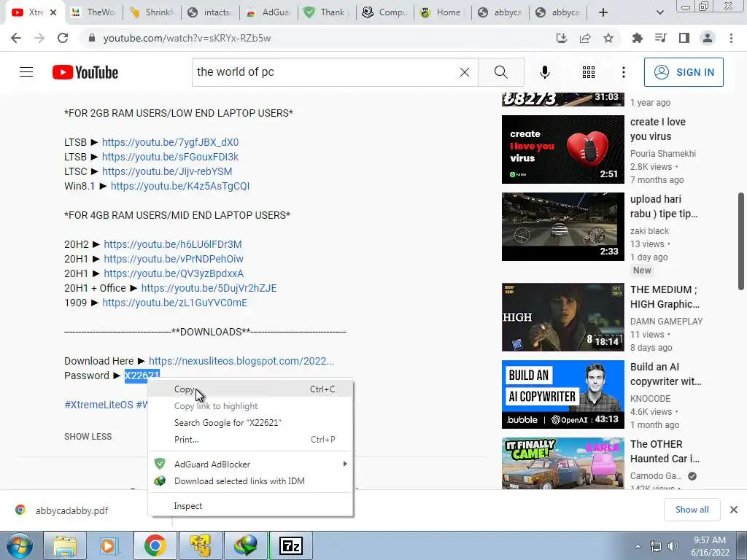This screenshot has width=747, height=560.
Task: Toggle the browser side panel icon
Action: 684,38
